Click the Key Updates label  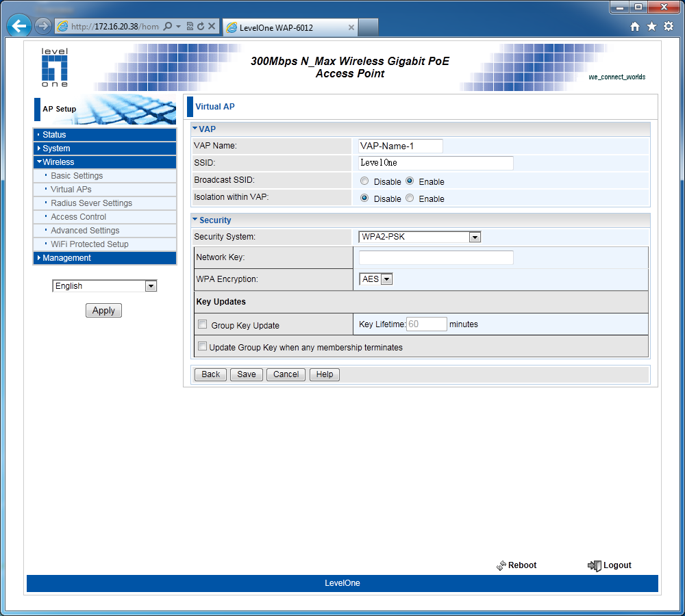[221, 302]
